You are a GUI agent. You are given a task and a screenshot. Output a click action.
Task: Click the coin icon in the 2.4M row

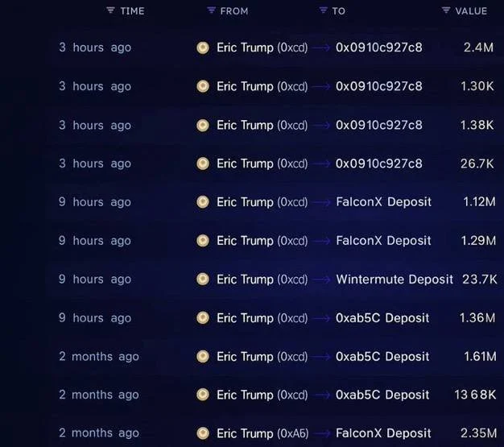203,48
